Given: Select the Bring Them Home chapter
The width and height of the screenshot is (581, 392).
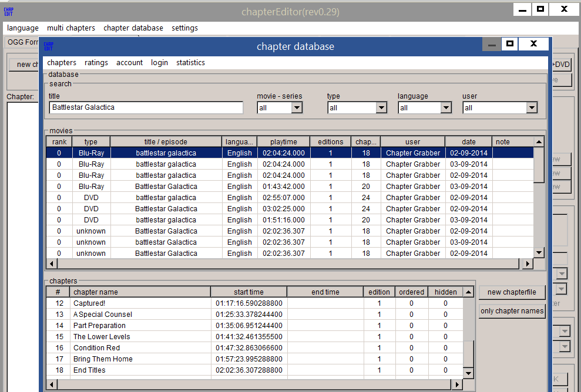Looking at the screenshot, I should pos(254,359).
